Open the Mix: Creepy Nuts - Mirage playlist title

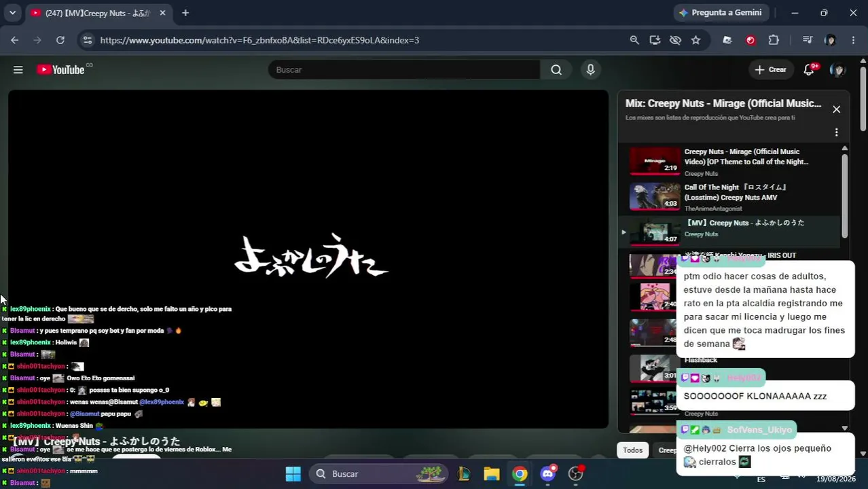(x=723, y=103)
